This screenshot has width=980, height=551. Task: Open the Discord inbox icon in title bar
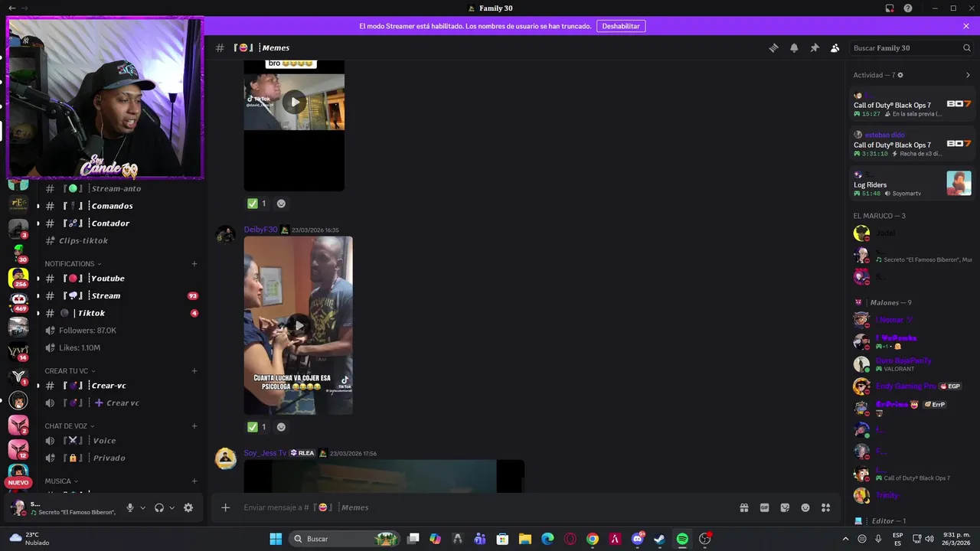tap(890, 8)
